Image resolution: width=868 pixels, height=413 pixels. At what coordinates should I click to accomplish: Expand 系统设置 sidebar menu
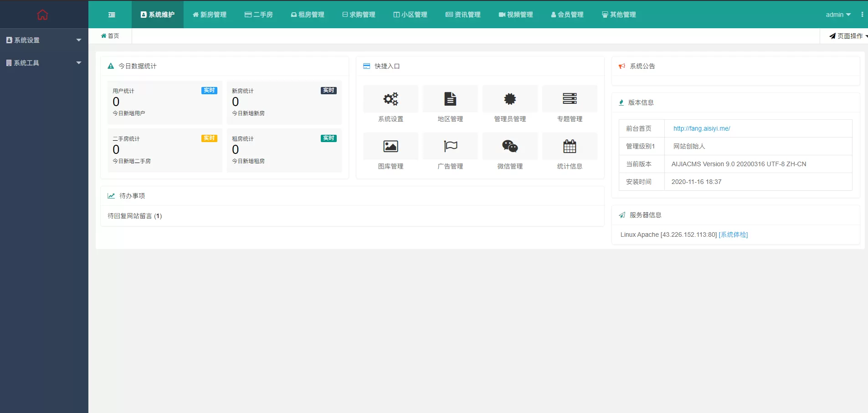pos(44,40)
